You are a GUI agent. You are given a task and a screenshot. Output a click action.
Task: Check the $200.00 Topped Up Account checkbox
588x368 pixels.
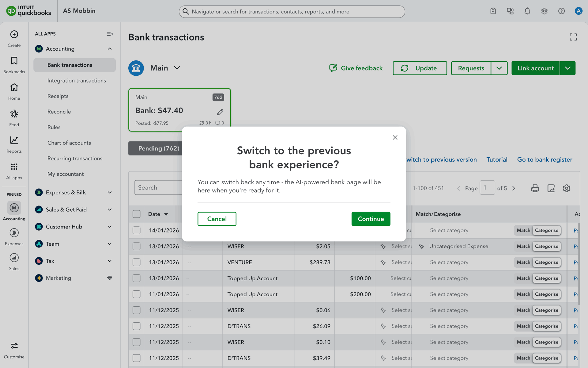point(137,294)
